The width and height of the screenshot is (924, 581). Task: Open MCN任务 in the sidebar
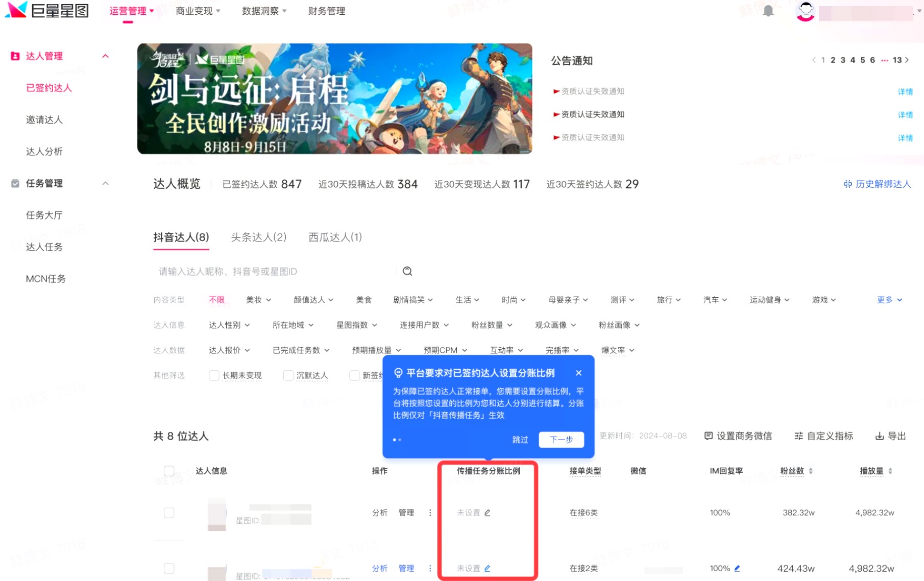[x=46, y=279]
